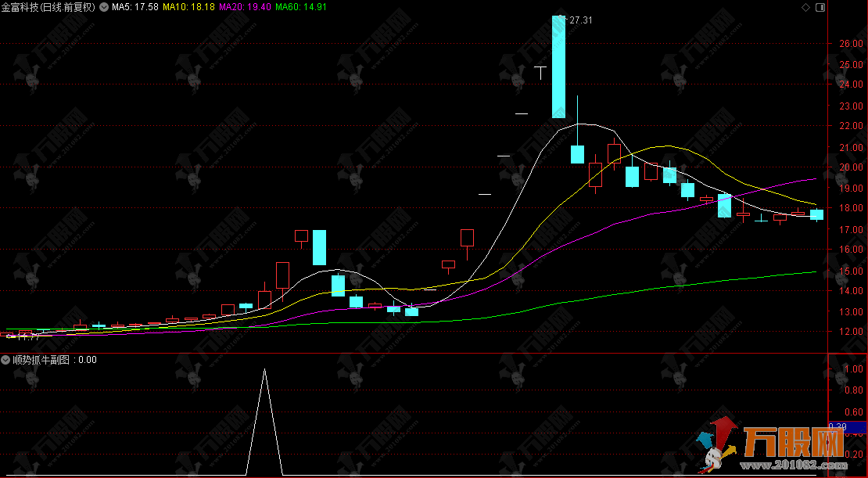Select the MA5: 17.58 indicator label

(135, 7)
